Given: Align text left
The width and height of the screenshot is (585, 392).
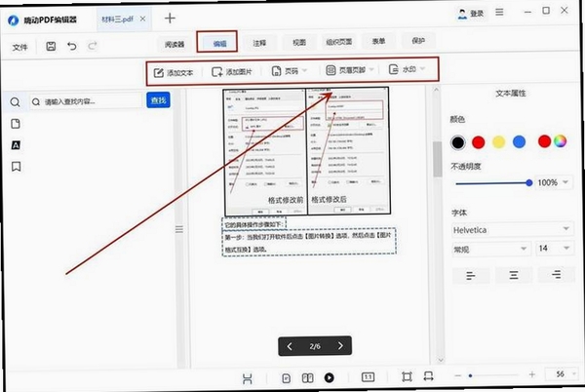Looking at the screenshot, I should pos(471,276).
